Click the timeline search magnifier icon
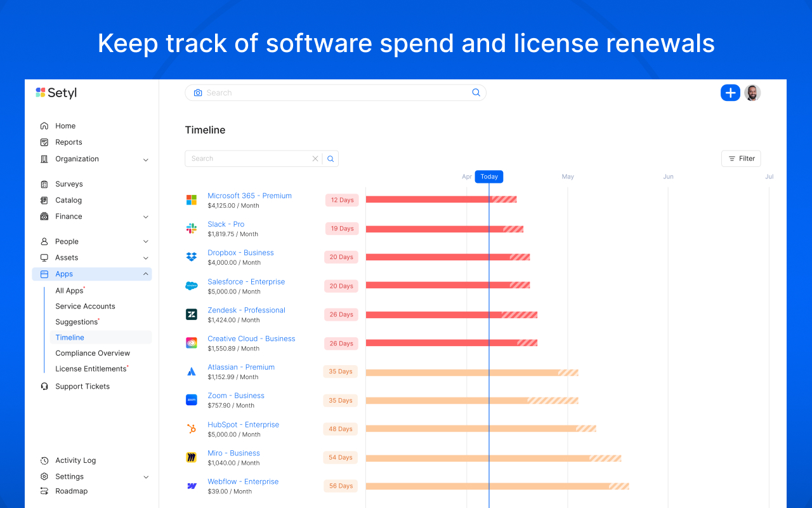This screenshot has width=812, height=508. pyautogui.click(x=331, y=159)
